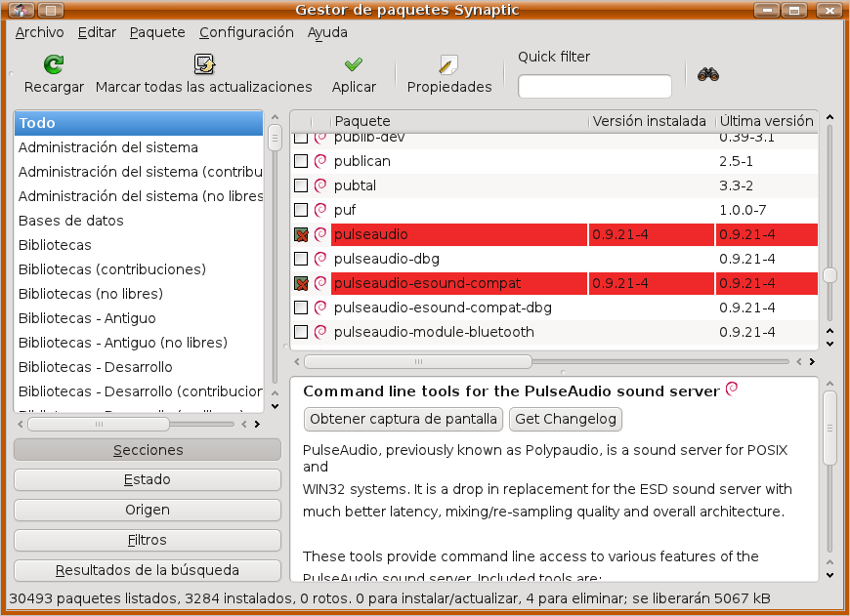
Task: Select the pulseaudio-dbg package name
Action: [387, 259]
